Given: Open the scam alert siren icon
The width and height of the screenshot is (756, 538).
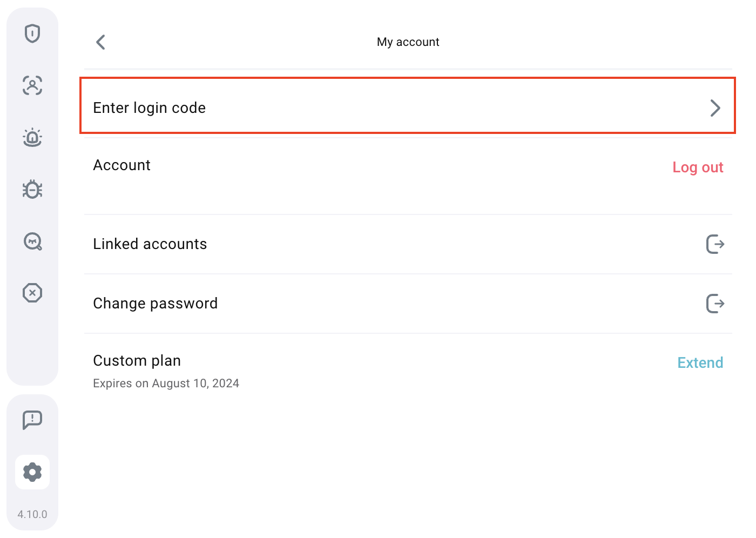Looking at the screenshot, I should (x=32, y=137).
